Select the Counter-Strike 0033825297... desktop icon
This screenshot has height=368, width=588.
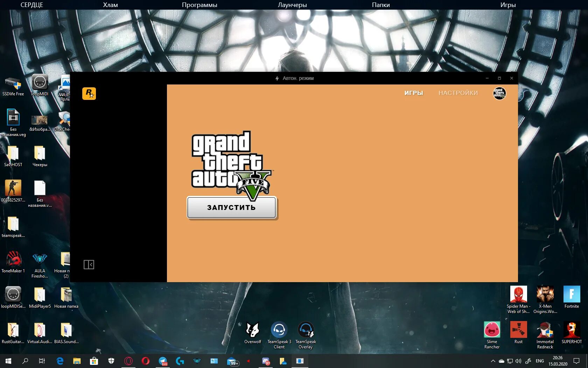(13, 191)
